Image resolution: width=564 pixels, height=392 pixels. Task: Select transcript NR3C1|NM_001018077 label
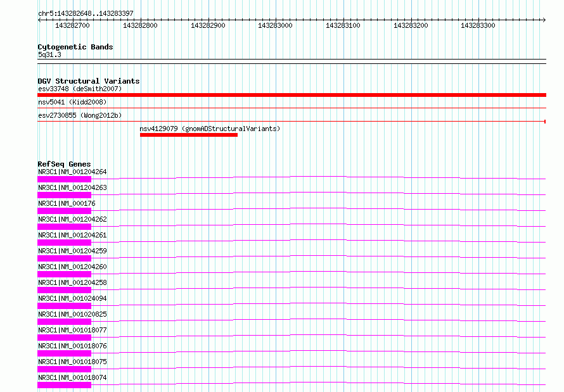tap(72, 330)
